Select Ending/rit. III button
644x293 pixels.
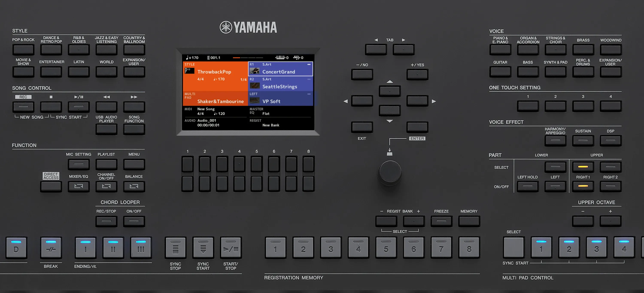click(141, 248)
